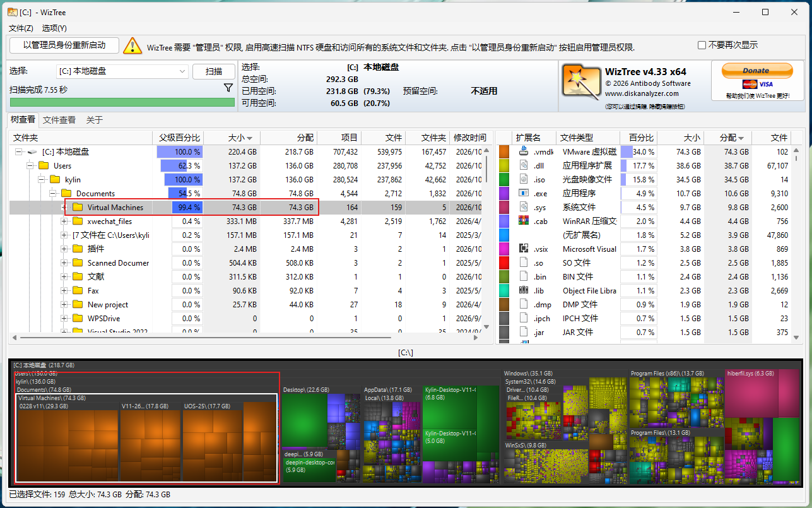Collapse the kylin folder node

[42, 180]
